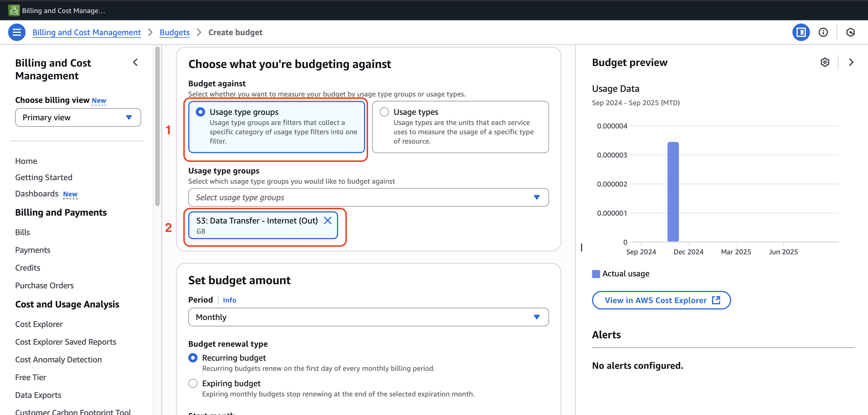Select Usage types radio option

pyautogui.click(x=384, y=112)
